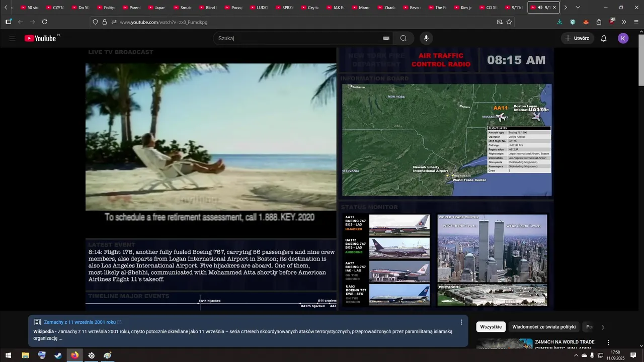Open Z4M4CH NA WORLD TRADE video title
The image size is (644, 362).
[x=565, y=345]
